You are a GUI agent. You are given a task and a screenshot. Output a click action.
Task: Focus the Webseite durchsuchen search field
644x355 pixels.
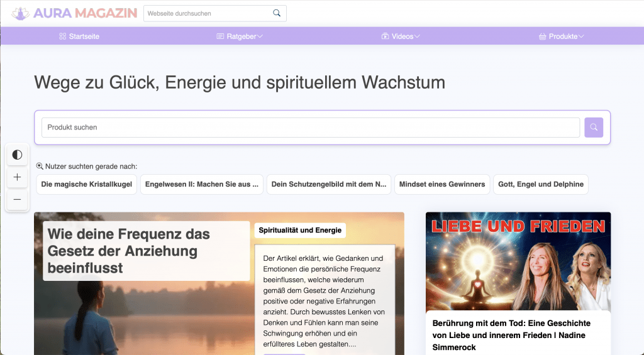pos(208,13)
